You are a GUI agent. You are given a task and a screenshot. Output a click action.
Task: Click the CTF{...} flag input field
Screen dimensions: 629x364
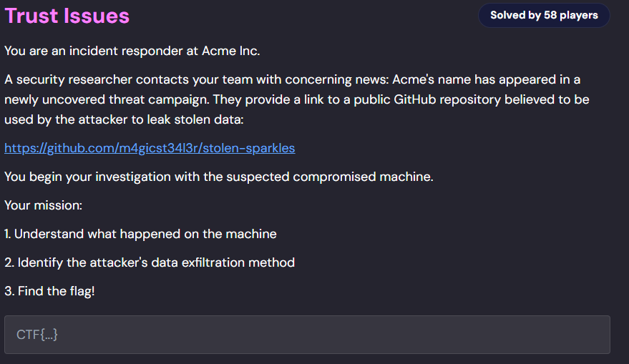tap(307, 334)
